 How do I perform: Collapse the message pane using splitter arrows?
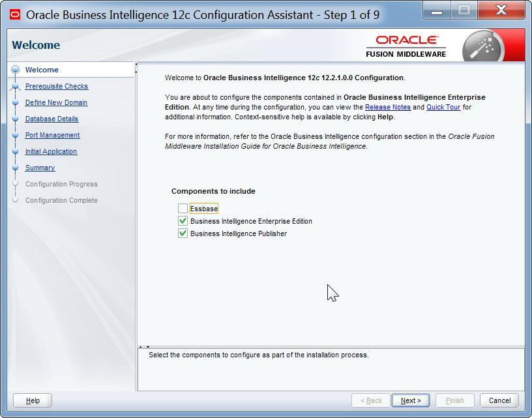(x=148, y=347)
